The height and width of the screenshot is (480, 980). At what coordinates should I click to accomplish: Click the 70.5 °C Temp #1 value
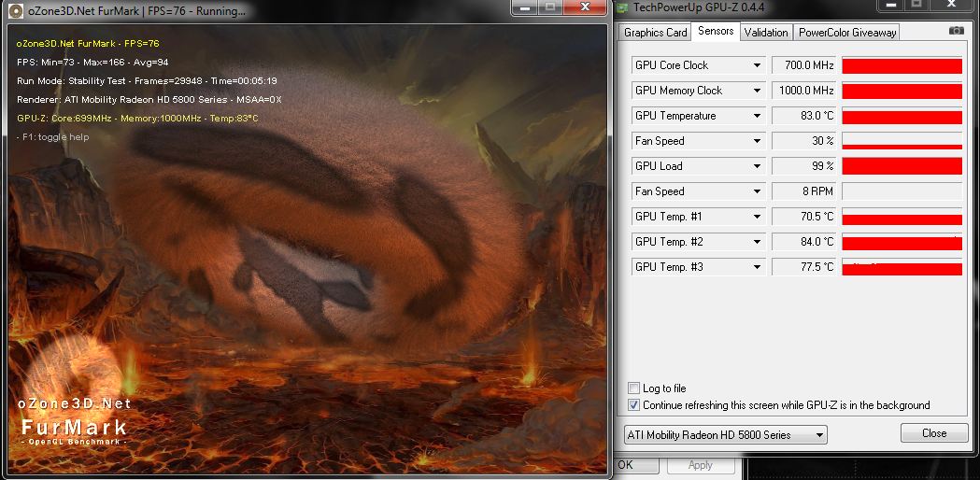[x=803, y=217]
